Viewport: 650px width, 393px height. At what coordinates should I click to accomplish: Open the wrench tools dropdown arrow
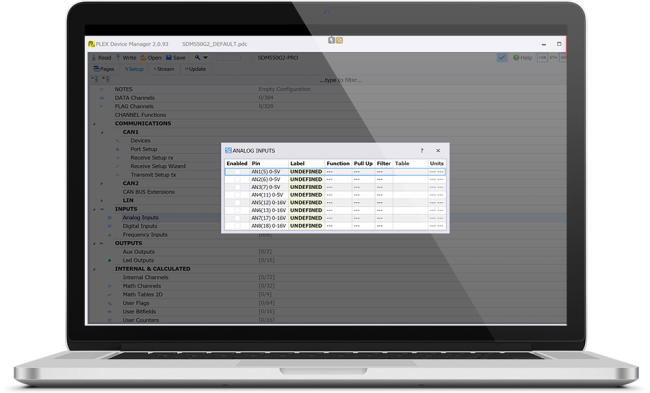click(205, 58)
